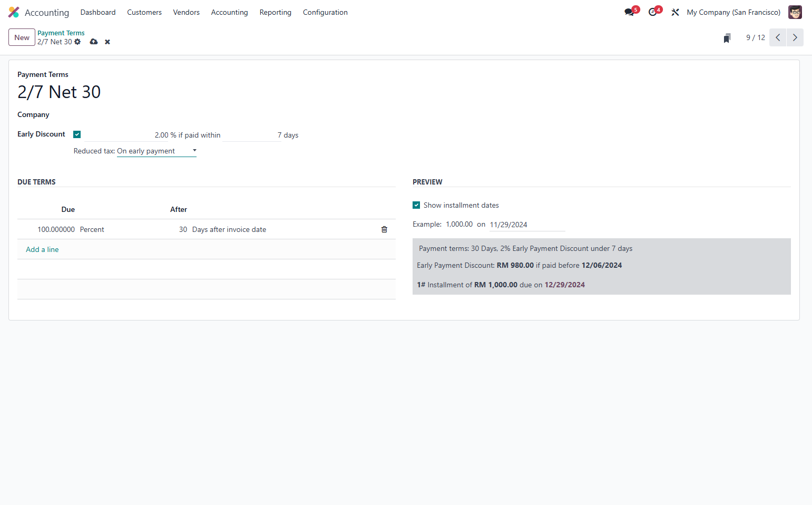This screenshot has height=505, width=812.
Task: Open the user avatar menu
Action: [x=795, y=12]
